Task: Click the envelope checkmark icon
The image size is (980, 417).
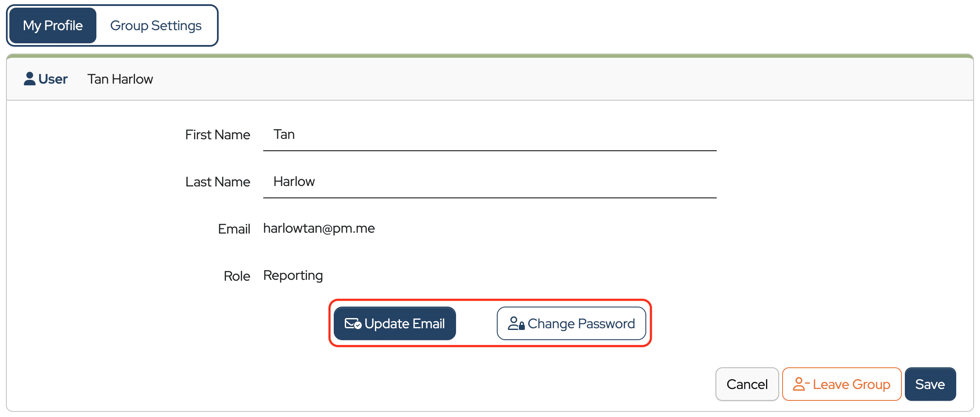Action: pyautogui.click(x=353, y=324)
